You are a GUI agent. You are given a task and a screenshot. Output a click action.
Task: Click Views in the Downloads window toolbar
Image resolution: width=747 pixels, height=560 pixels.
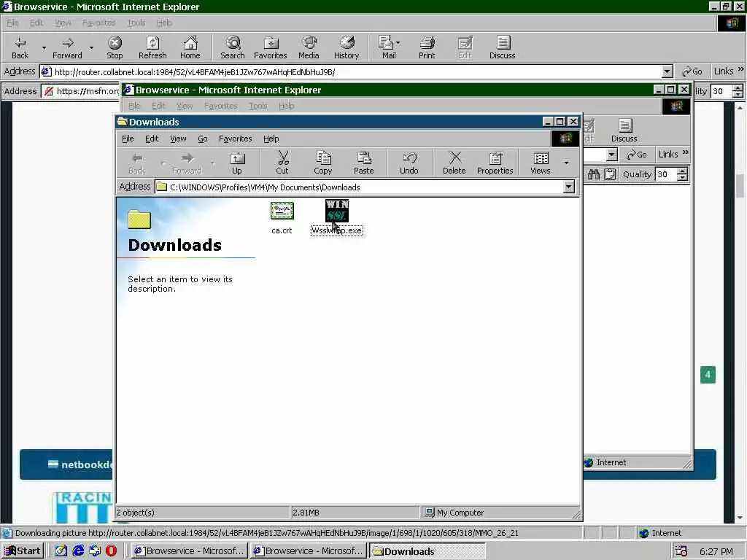(x=541, y=163)
